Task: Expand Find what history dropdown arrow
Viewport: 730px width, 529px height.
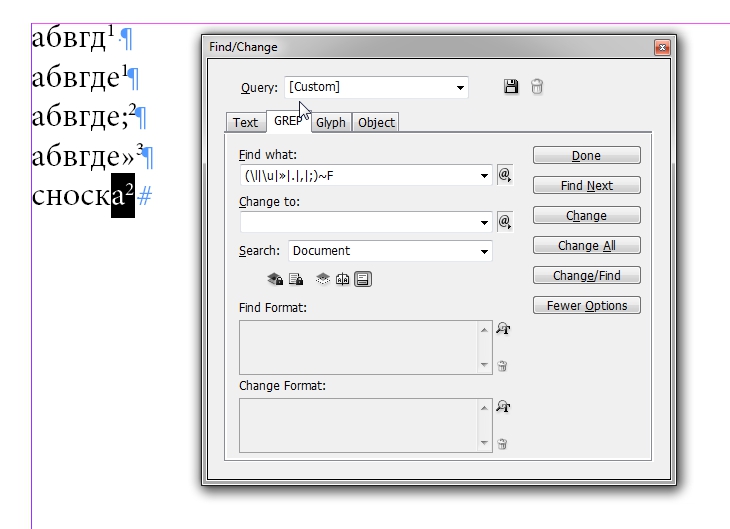Action: (484, 176)
